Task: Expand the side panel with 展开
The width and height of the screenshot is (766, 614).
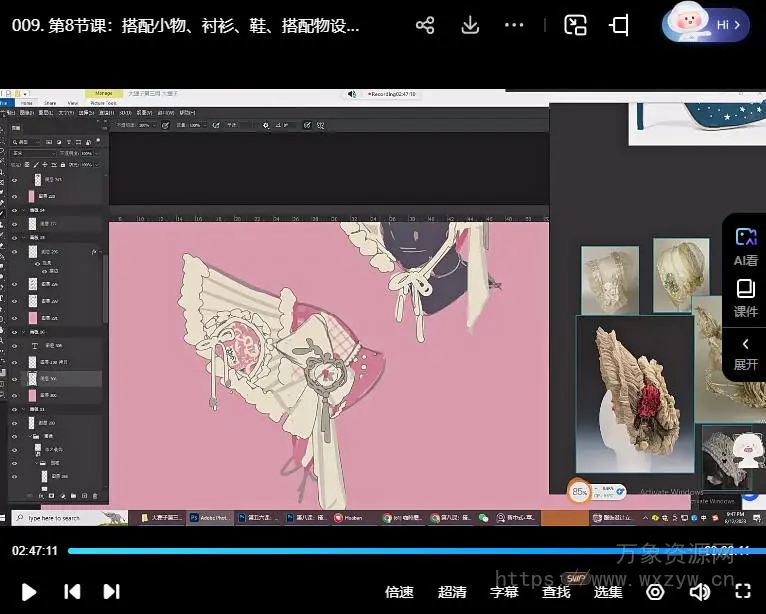Action: click(746, 352)
